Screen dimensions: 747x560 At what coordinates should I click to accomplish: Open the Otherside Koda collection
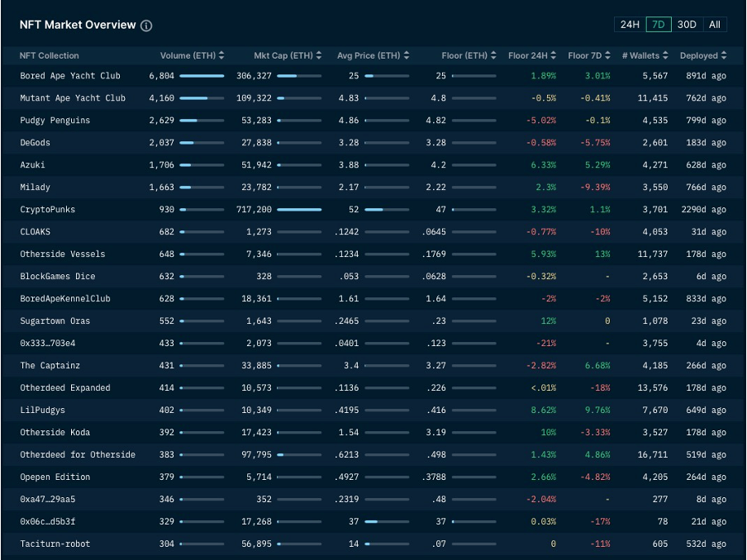[x=55, y=432]
